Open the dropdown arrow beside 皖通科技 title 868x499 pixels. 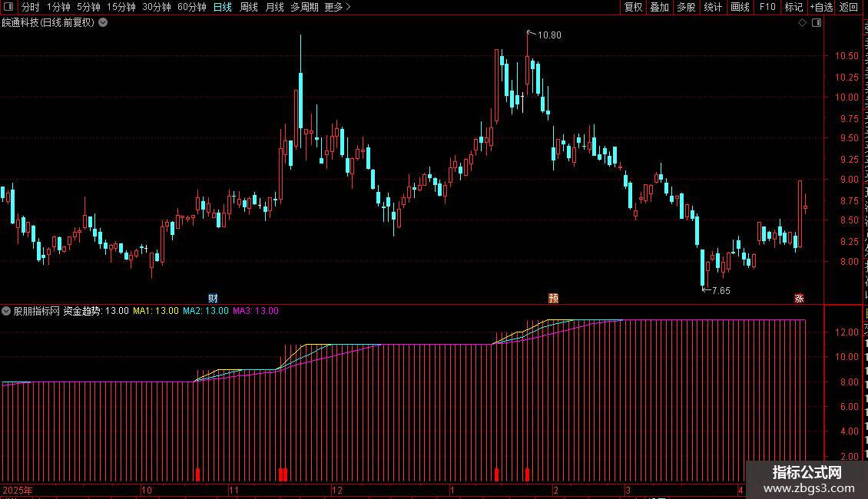[x=103, y=23]
